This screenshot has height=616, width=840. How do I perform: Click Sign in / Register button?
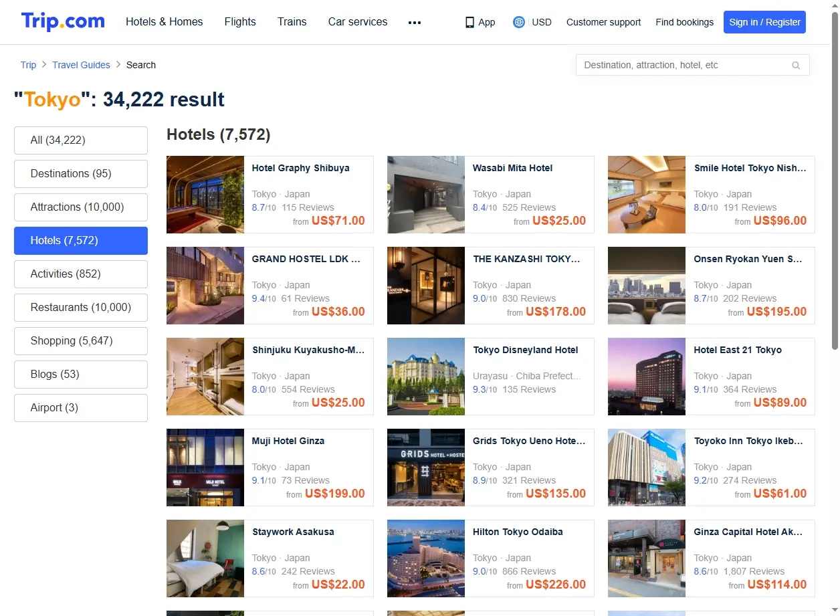(x=764, y=22)
